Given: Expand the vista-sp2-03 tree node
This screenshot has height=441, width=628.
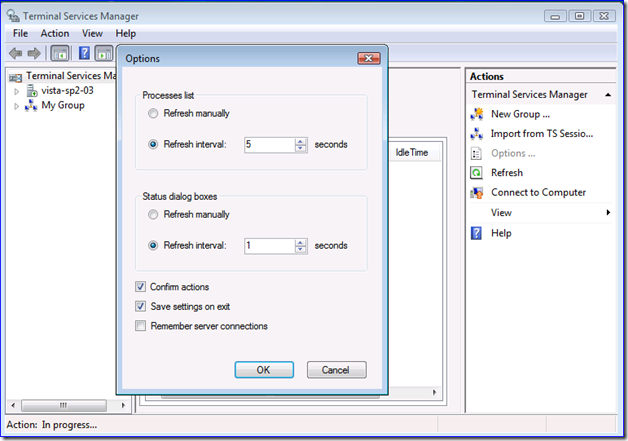Looking at the screenshot, I should tap(16, 91).
